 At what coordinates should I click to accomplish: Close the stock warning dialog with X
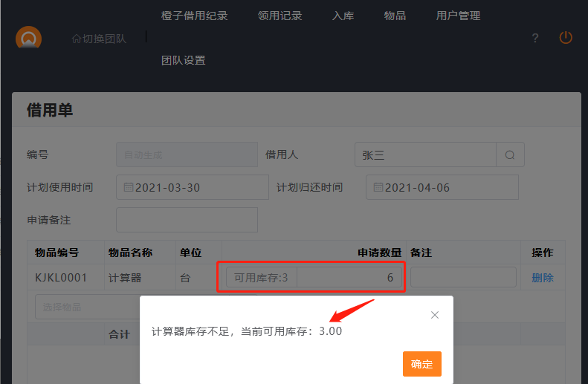435,315
